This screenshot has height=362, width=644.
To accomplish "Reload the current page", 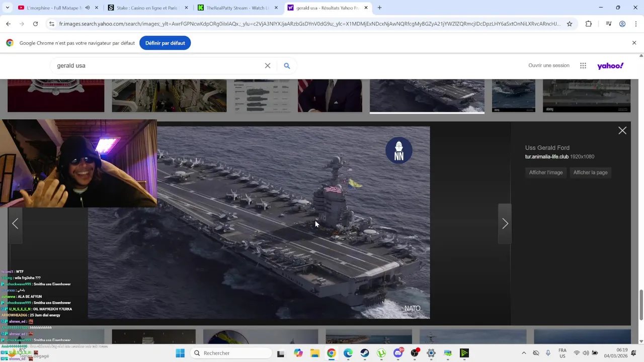I will 35,24.
